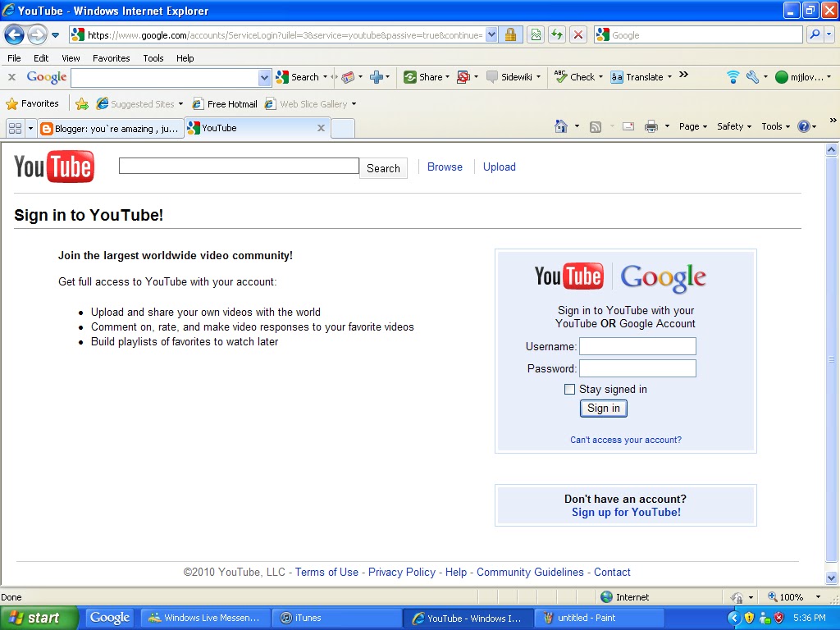Screen dimensions: 840x630
Task: Expand the Google toolbar chevron for more buttons
Action: click(x=683, y=75)
